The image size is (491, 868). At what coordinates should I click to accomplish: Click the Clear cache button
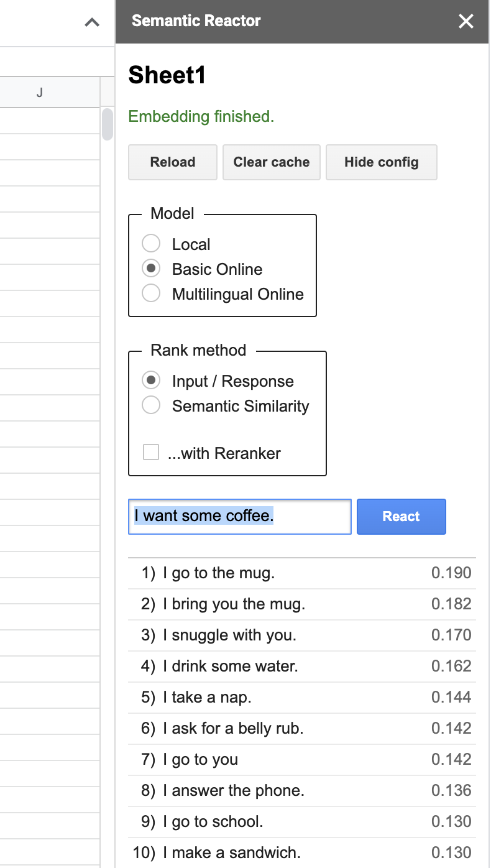click(x=271, y=162)
